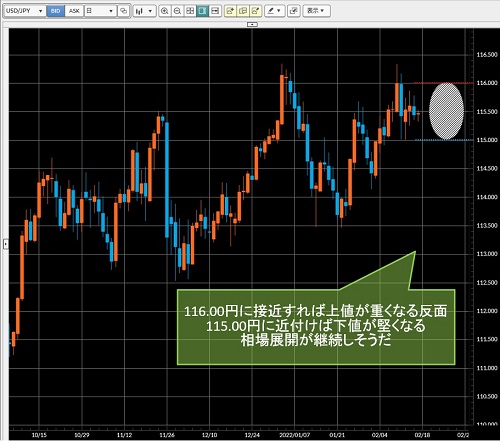The image size is (500, 441).
Task: Select the gray hatched ellipse drawing
Action: pos(446,111)
